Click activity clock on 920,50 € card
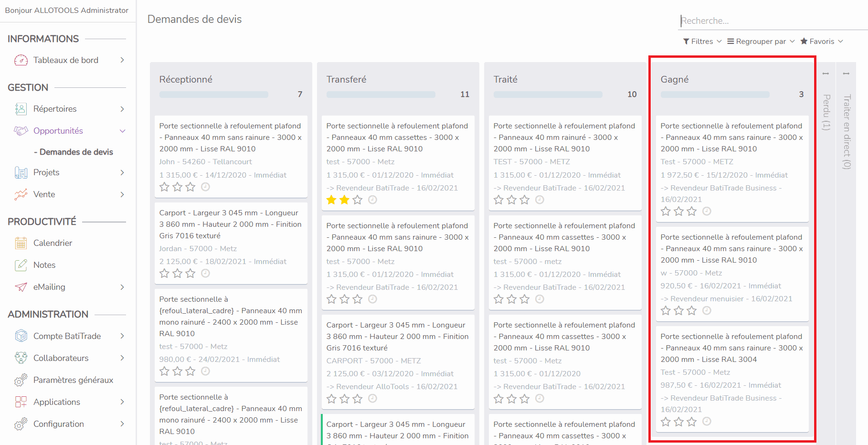868x445 pixels. [x=707, y=310]
